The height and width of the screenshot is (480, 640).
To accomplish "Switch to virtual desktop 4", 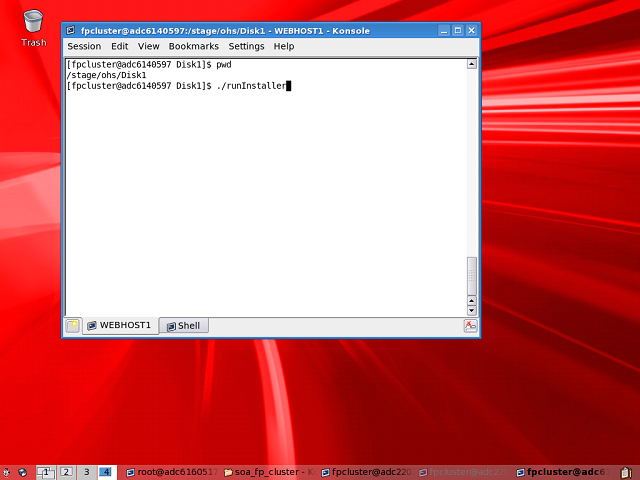I will click(107, 472).
